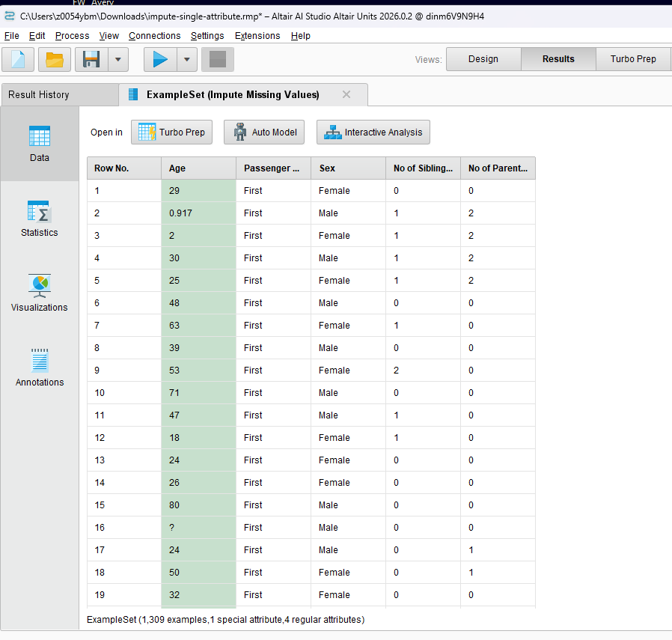Select row number 12

coord(124,438)
